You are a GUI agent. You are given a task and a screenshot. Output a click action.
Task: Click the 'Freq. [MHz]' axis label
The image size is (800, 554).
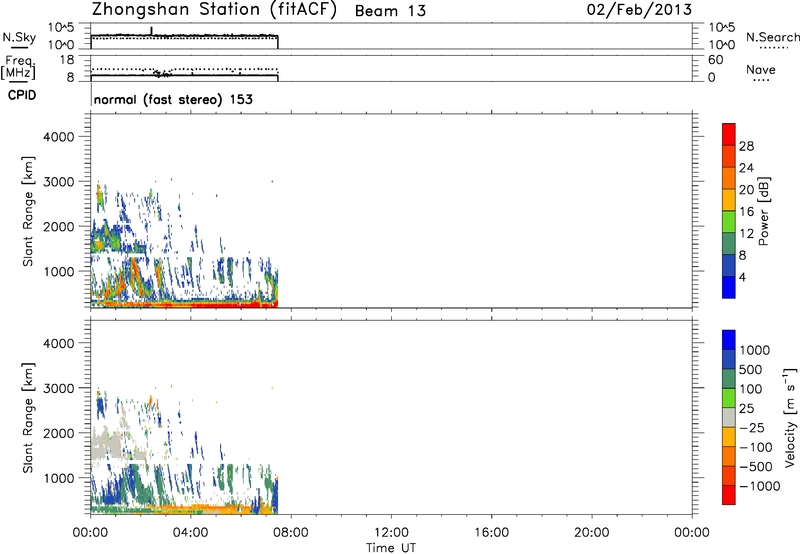pos(19,67)
